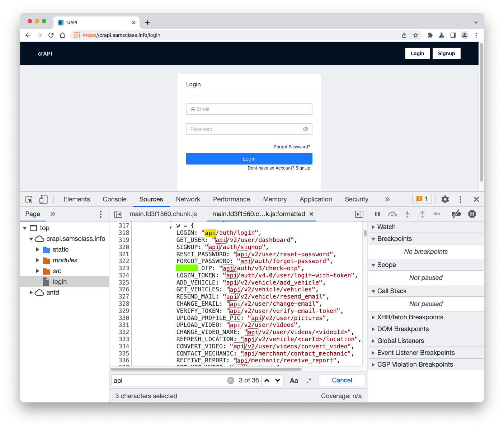Open the Chrome profile avatar
Image resolution: width=504 pixels, height=429 pixels.
465,35
